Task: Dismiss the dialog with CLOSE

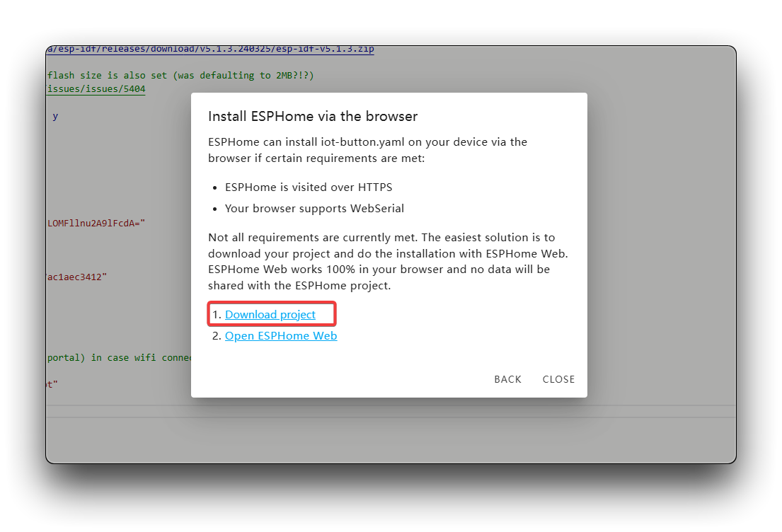Action: [558, 379]
